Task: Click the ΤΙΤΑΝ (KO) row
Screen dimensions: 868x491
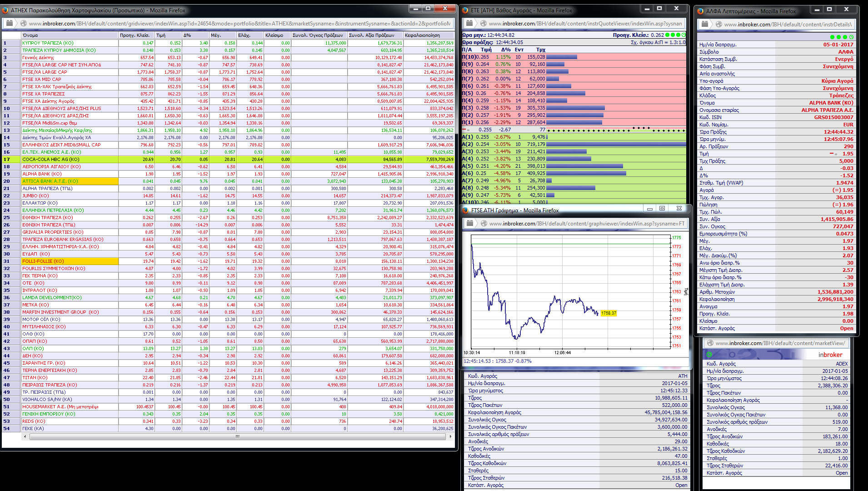Action: click(228, 378)
